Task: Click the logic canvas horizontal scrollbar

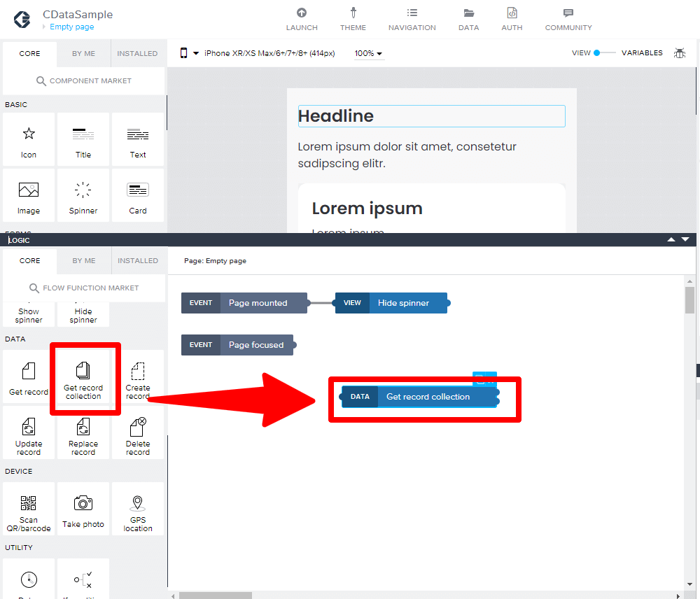Action: (216, 596)
